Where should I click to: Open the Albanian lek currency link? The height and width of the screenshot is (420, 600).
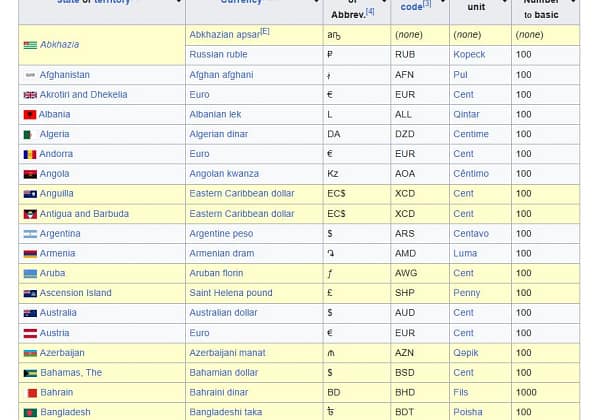pos(215,115)
